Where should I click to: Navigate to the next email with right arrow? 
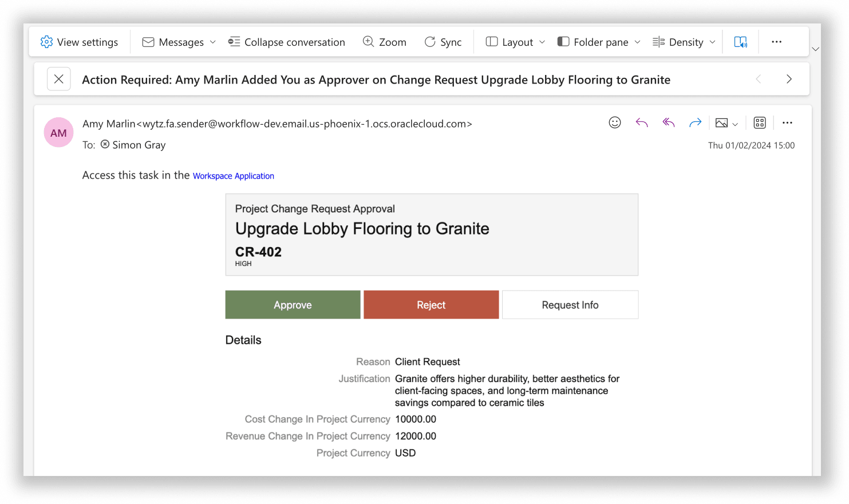click(789, 79)
